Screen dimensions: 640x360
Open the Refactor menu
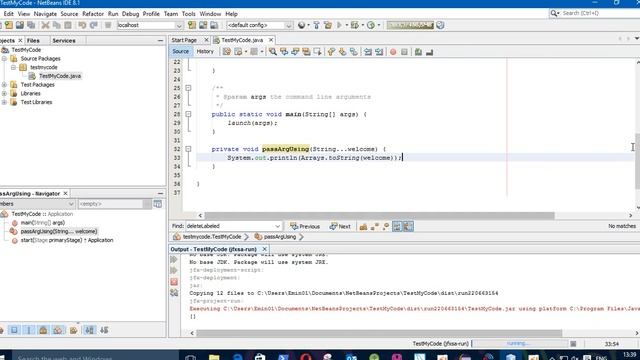(x=93, y=14)
